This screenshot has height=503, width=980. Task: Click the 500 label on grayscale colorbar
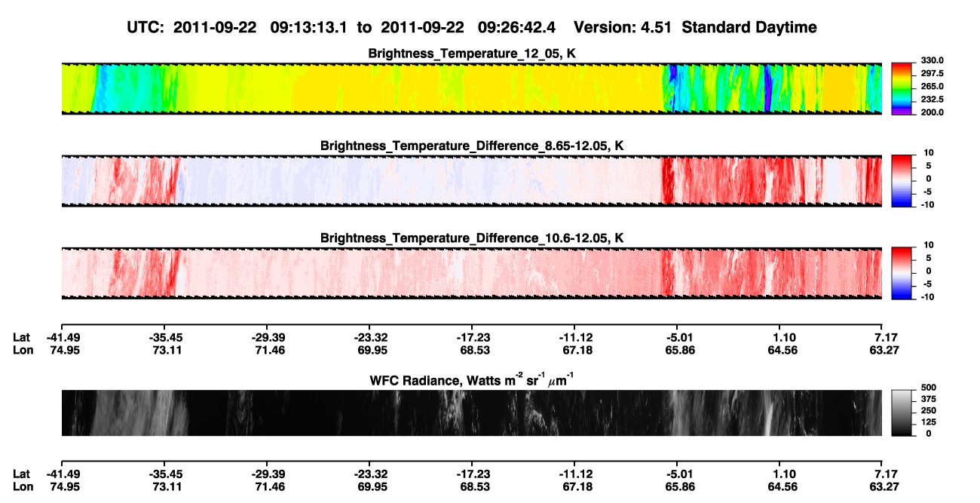click(929, 387)
